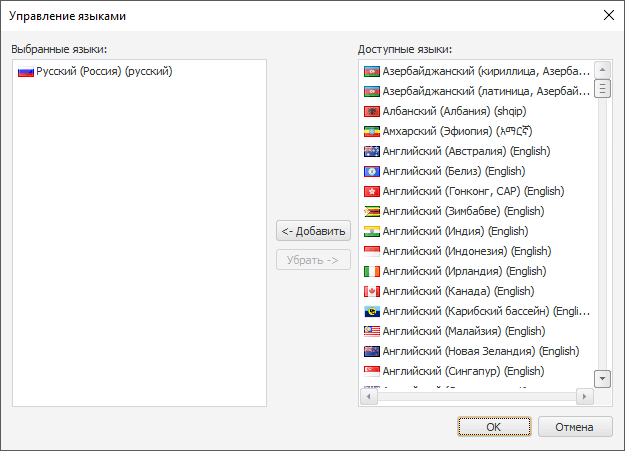This screenshot has height=451, width=625.
Task: Click the vertical scrollbar up arrow
Action: coord(602,70)
